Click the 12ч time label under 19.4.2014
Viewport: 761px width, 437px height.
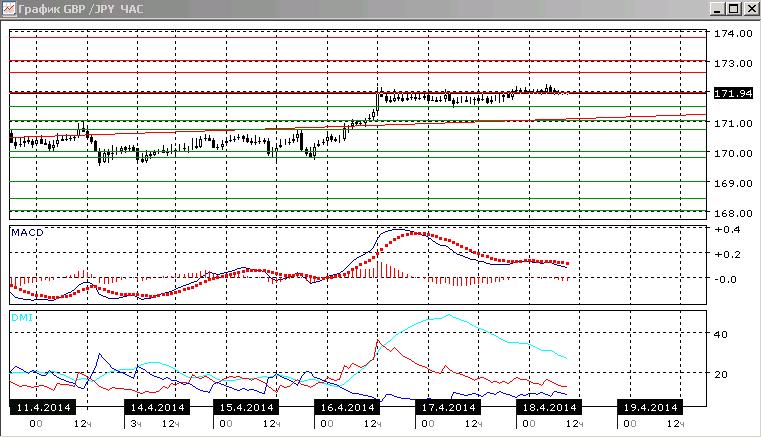[x=675, y=424]
